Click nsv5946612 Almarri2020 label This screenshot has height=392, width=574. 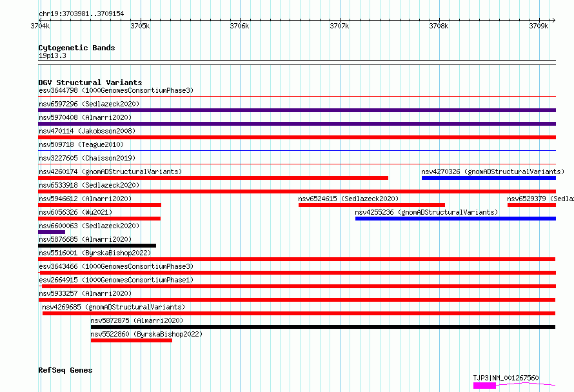(85, 199)
